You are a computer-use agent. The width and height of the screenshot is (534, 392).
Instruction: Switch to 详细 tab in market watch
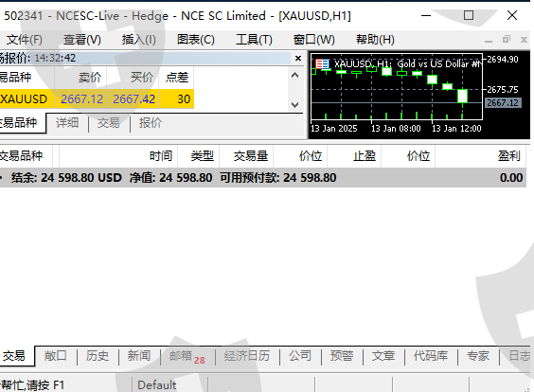(x=67, y=123)
